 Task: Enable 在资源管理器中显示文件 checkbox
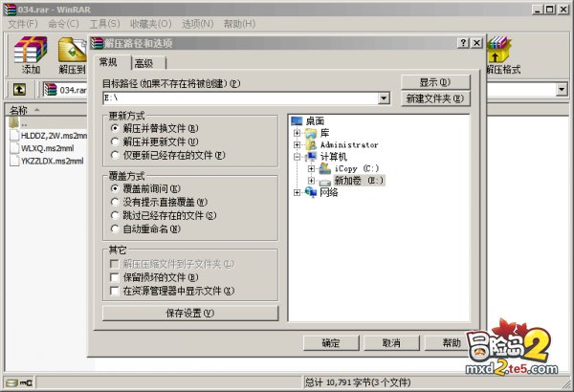pos(115,291)
